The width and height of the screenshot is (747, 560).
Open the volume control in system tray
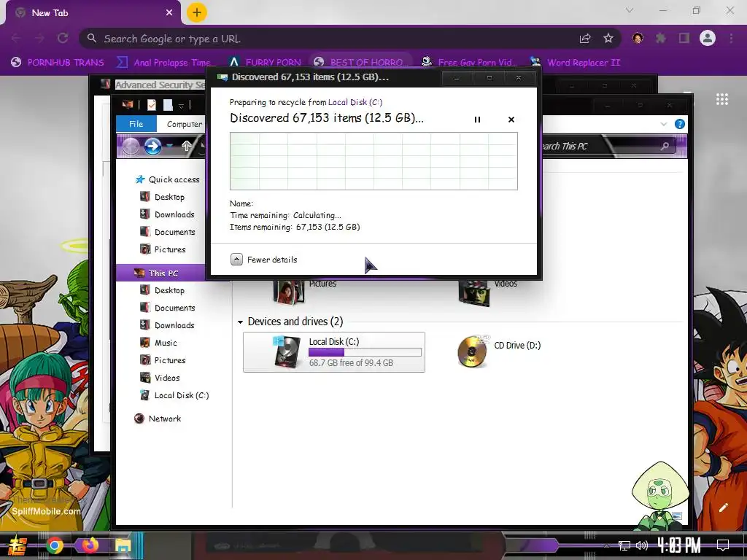(642, 545)
